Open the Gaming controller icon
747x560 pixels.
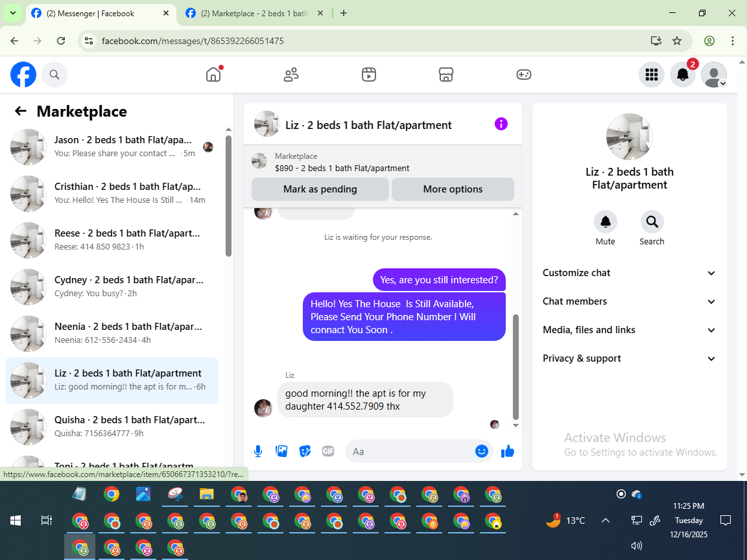coord(523,75)
